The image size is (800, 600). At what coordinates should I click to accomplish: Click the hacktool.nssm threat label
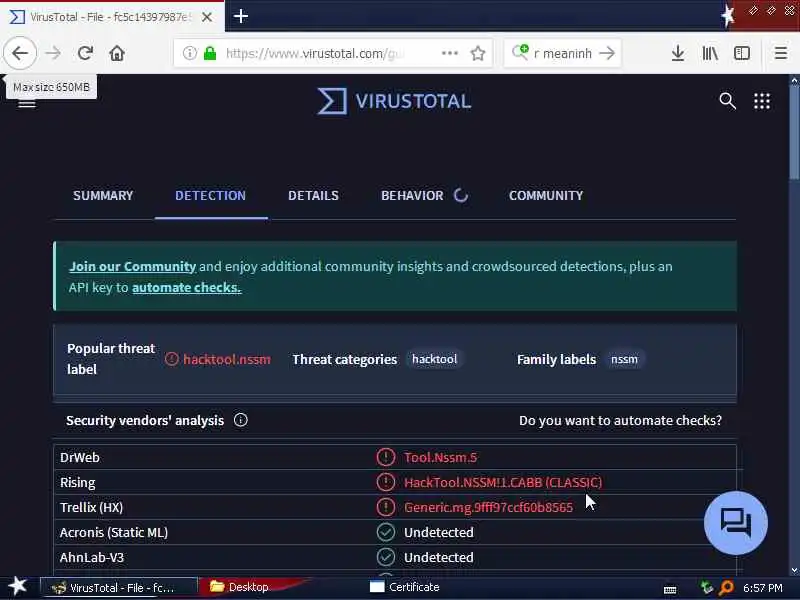tap(227, 359)
